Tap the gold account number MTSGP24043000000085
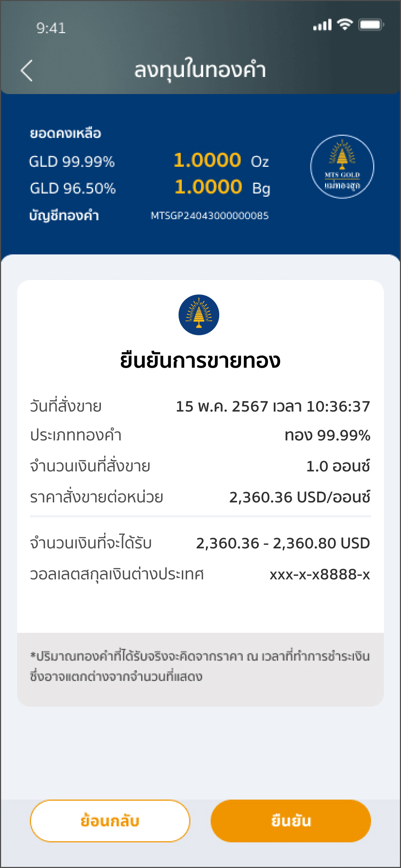The image size is (401, 868). tap(210, 216)
